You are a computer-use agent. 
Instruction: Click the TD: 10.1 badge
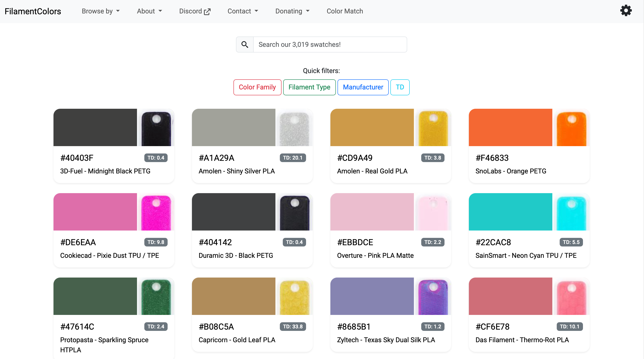[x=570, y=326]
